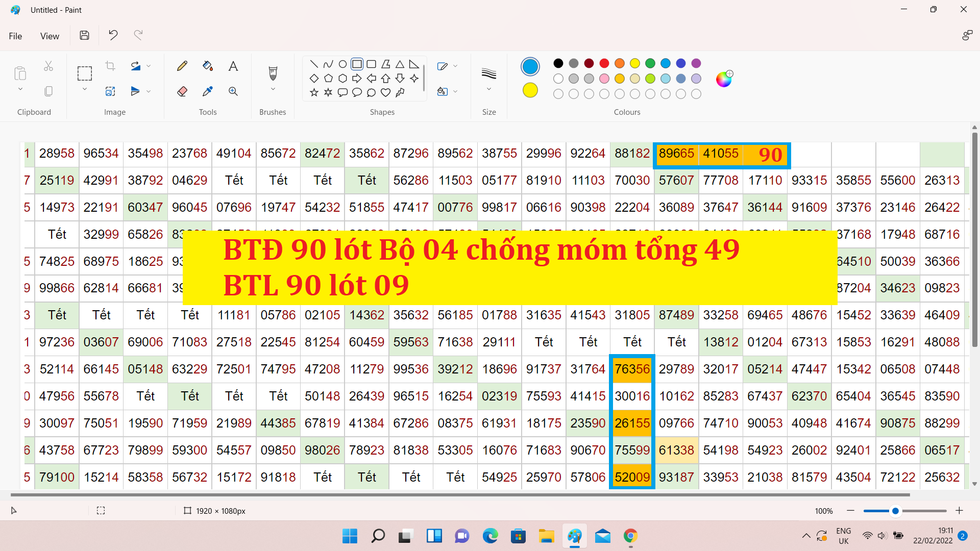Select the Fill with colour bucket tool

[208, 66]
